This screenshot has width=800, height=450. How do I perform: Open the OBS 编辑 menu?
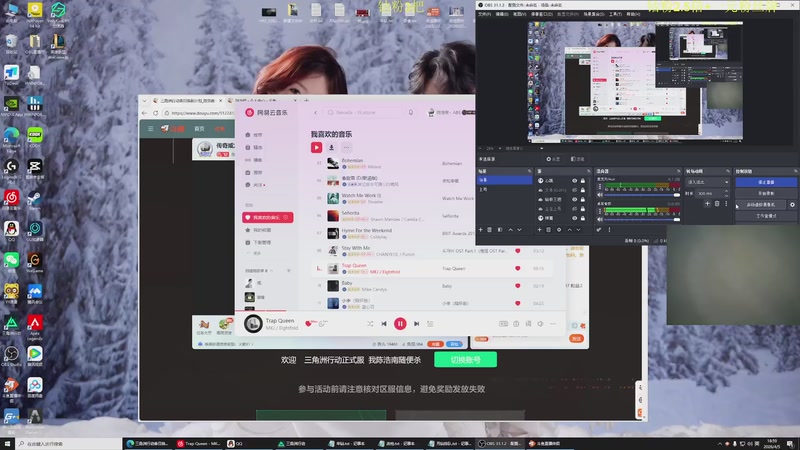[502, 14]
